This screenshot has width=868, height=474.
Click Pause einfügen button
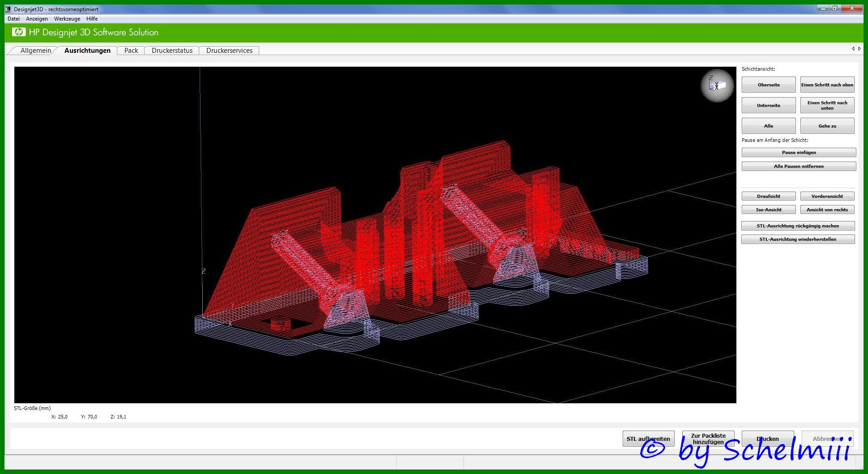(x=799, y=153)
